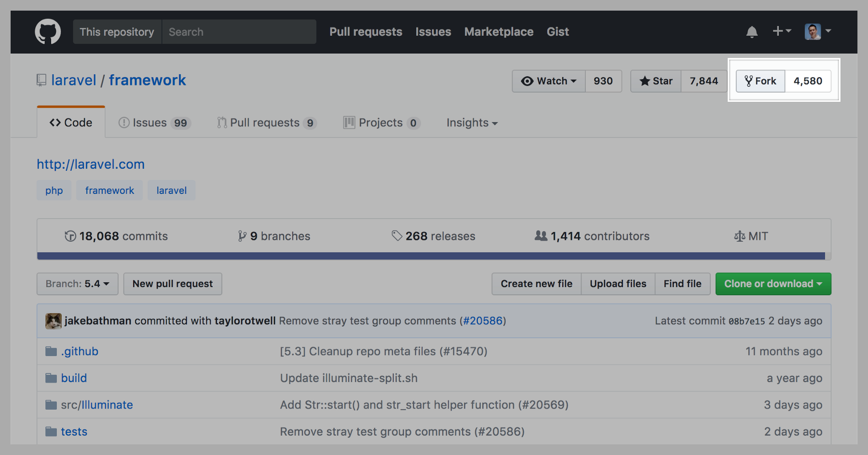This screenshot has height=455, width=868.
Task: Open jakebathman author link
Action: (x=98, y=321)
